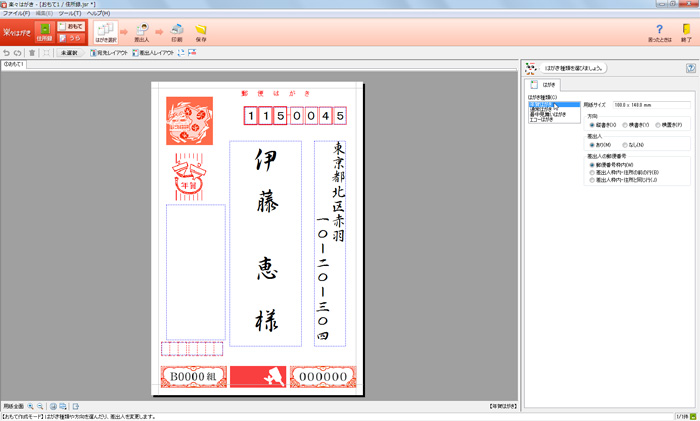Click the 終了 exit icon
The width and height of the screenshot is (700, 421).
click(x=686, y=33)
